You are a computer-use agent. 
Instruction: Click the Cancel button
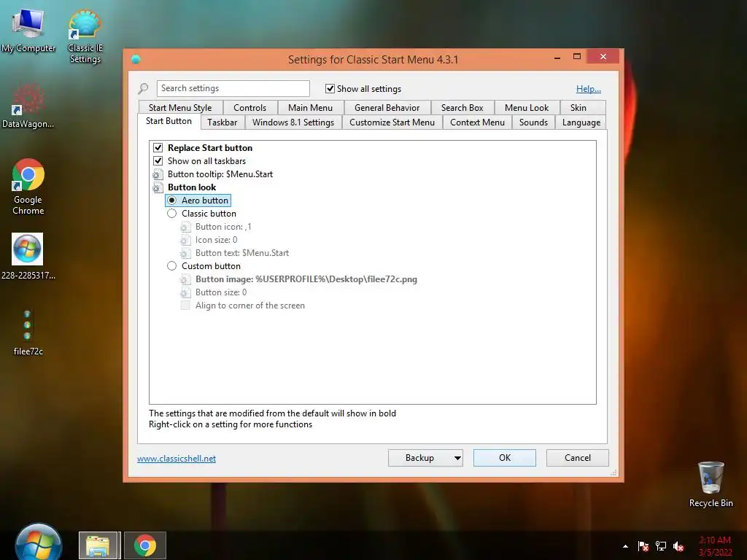[x=578, y=458]
